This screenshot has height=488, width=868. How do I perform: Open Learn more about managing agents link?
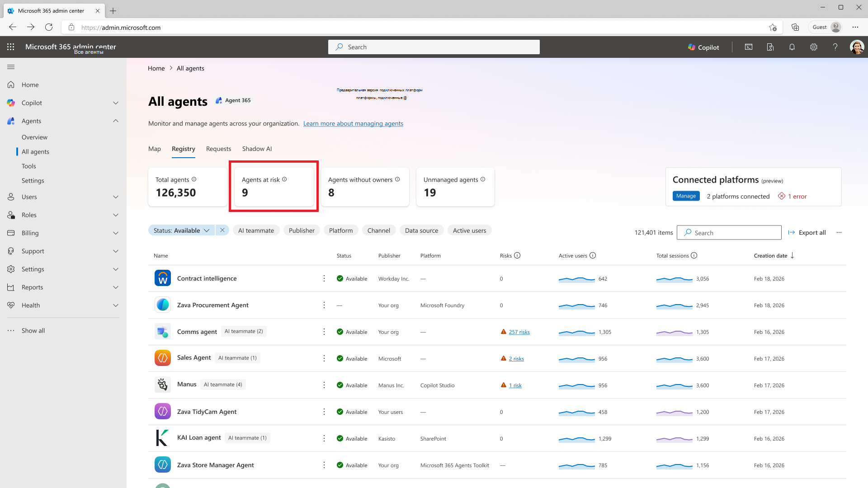353,123
